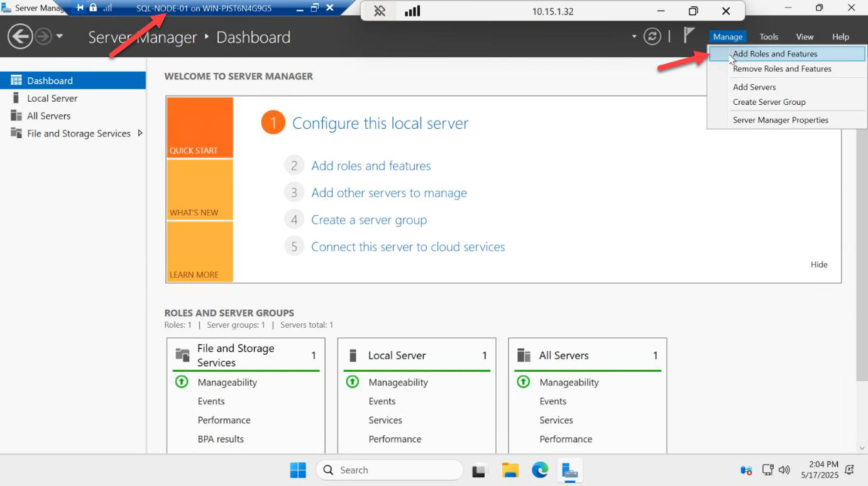Click File and Storage Services sidebar icon
The height and width of the screenshot is (486, 868).
pos(16,133)
